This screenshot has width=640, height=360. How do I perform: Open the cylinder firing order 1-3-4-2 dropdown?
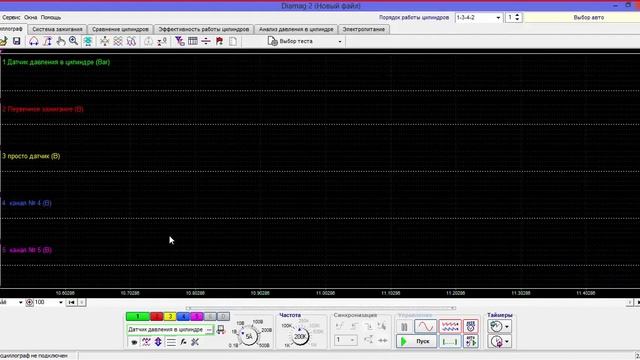[x=498, y=18]
